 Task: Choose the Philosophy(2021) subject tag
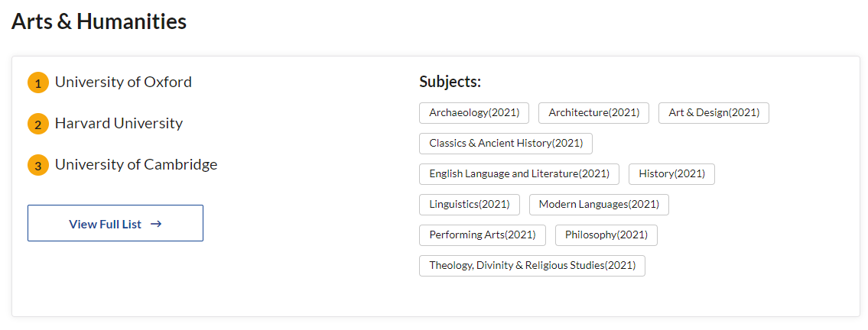pos(606,235)
